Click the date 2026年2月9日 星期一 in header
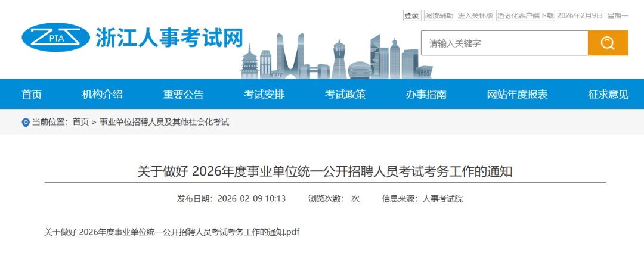The height and width of the screenshot is (256, 644). coord(593,16)
